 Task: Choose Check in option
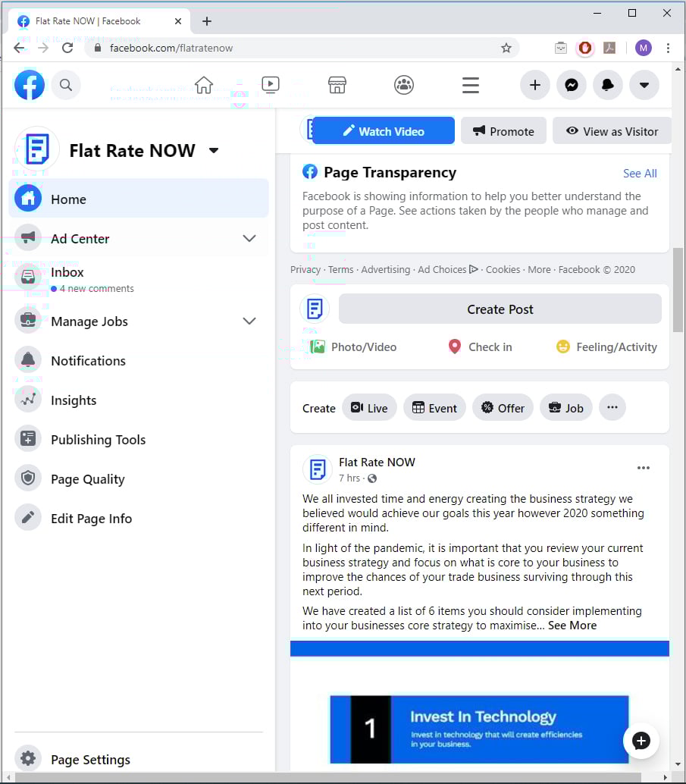[480, 347]
